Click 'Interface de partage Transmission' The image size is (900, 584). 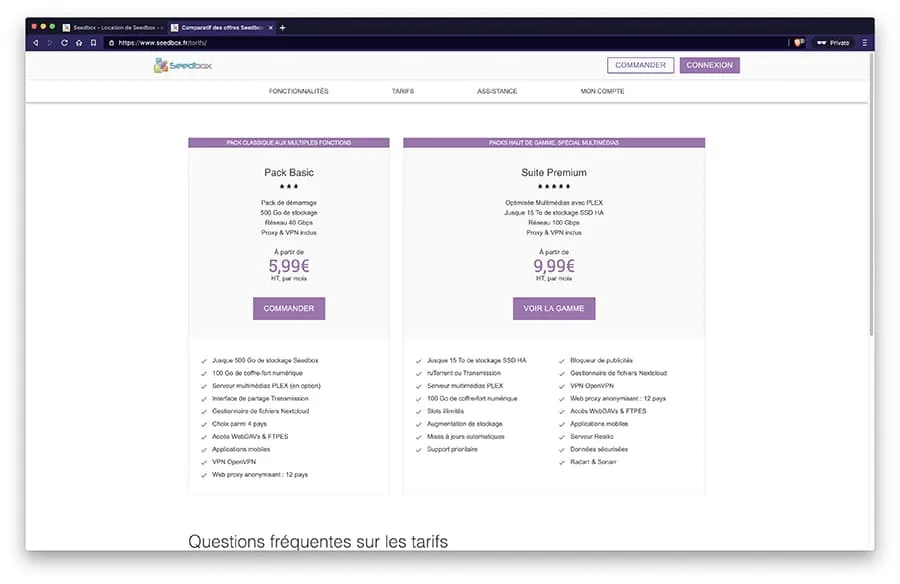(260, 399)
